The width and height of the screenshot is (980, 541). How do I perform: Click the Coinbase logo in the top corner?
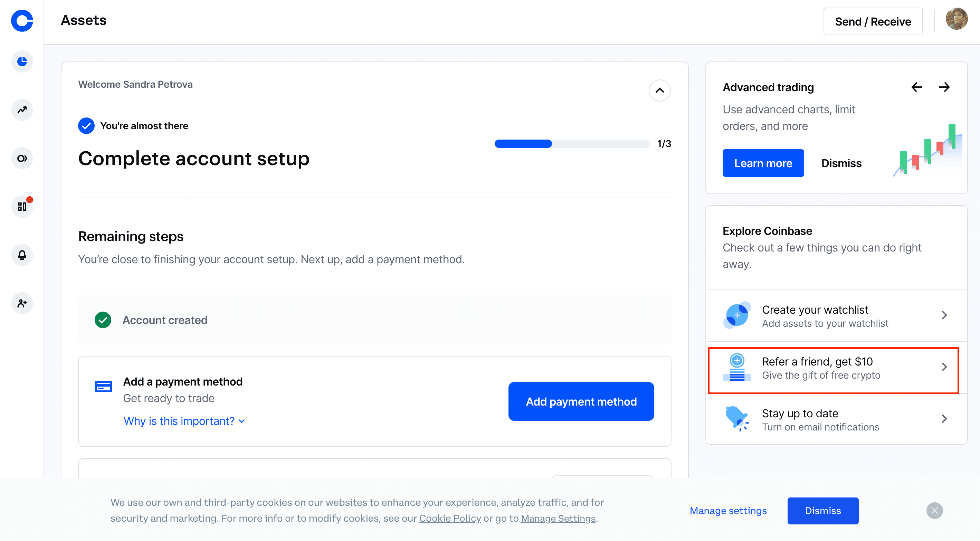point(22,21)
